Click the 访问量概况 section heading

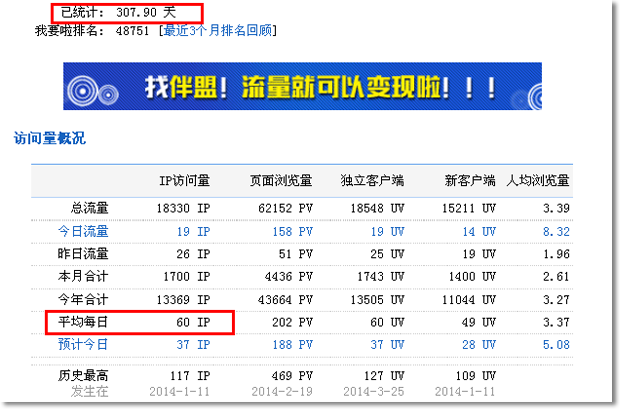click(49, 138)
